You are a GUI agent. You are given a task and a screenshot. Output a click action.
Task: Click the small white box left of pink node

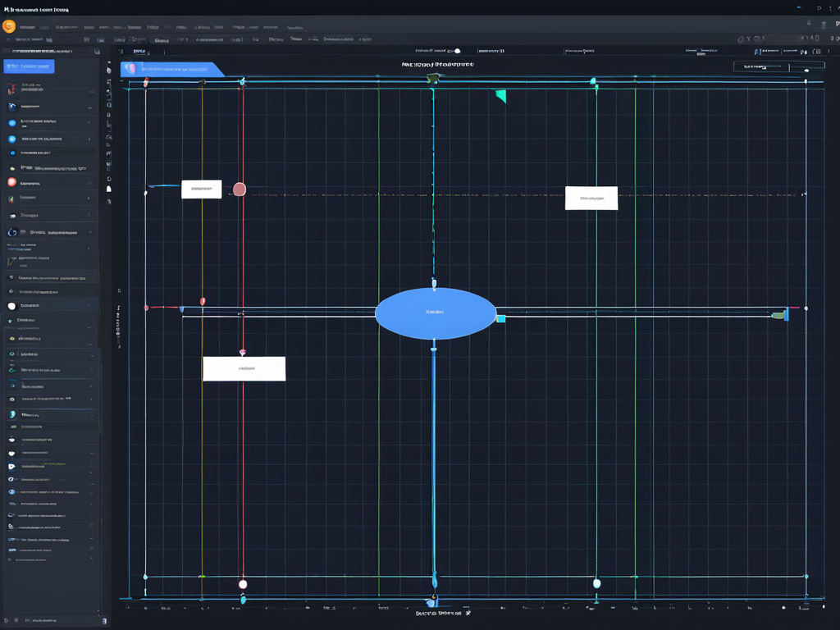pos(201,189)
